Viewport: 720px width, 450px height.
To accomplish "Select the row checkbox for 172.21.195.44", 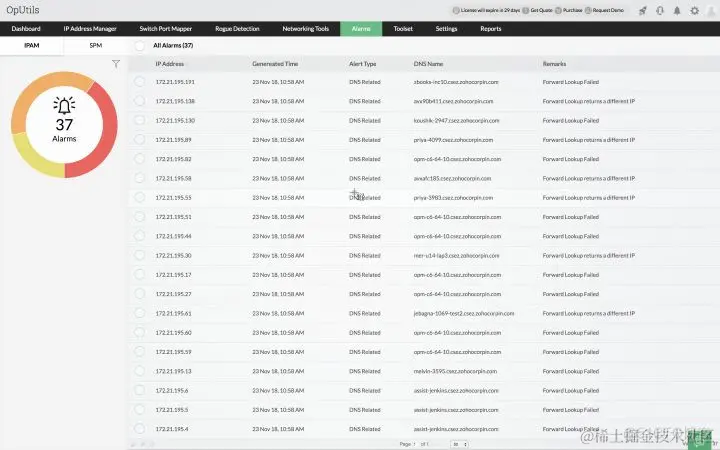I will (140, 236).
